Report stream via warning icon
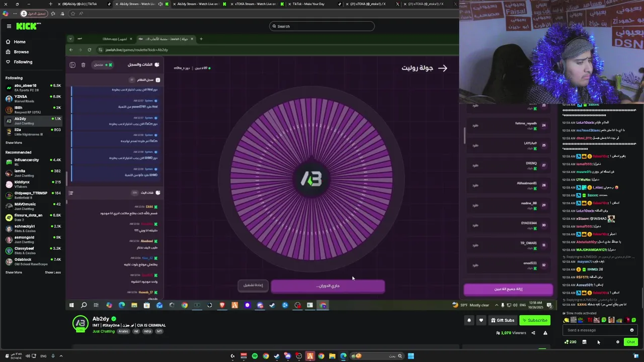The width and height of the screenshot is (644, 362). click(x=545, y=333)
